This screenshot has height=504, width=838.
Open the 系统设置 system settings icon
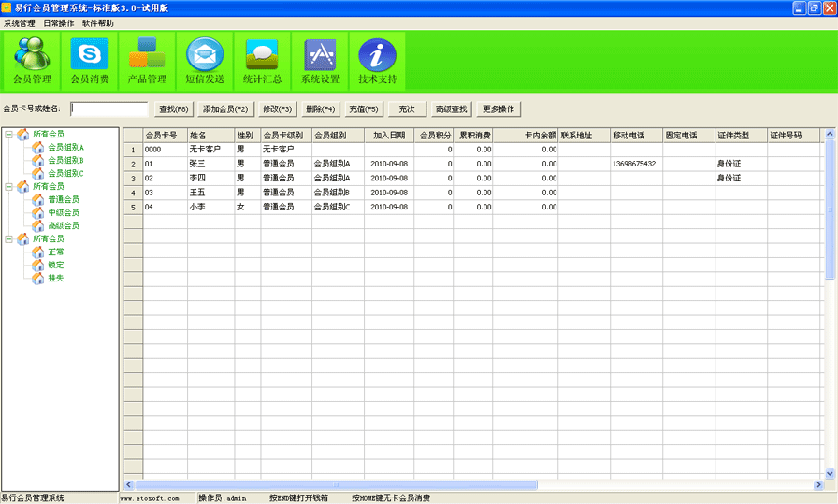click(x=320, y=61)
